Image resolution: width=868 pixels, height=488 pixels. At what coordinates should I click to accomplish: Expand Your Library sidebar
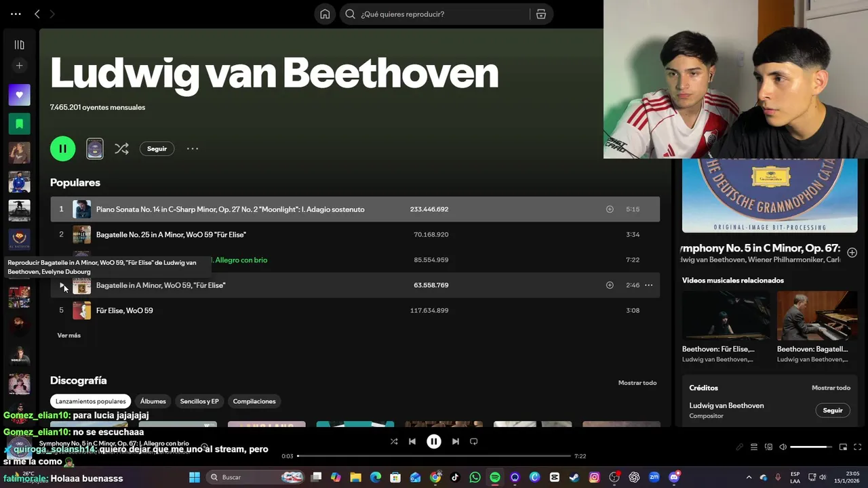(x=19, y=45)
